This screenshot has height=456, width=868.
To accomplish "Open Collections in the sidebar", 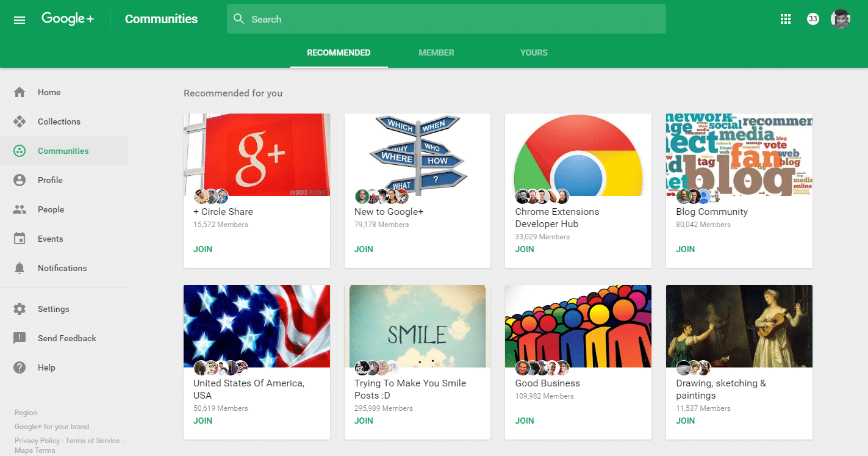I will pyautogui.click(x=64, y=121).
